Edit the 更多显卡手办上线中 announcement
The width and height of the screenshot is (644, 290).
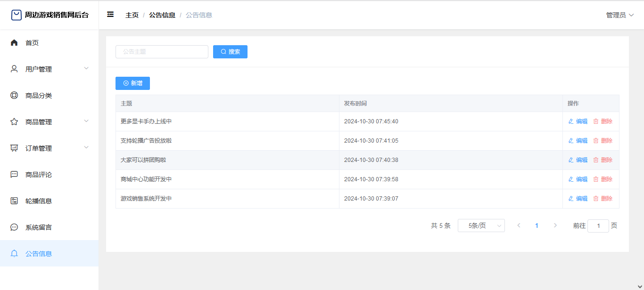(x=578, y=121)
